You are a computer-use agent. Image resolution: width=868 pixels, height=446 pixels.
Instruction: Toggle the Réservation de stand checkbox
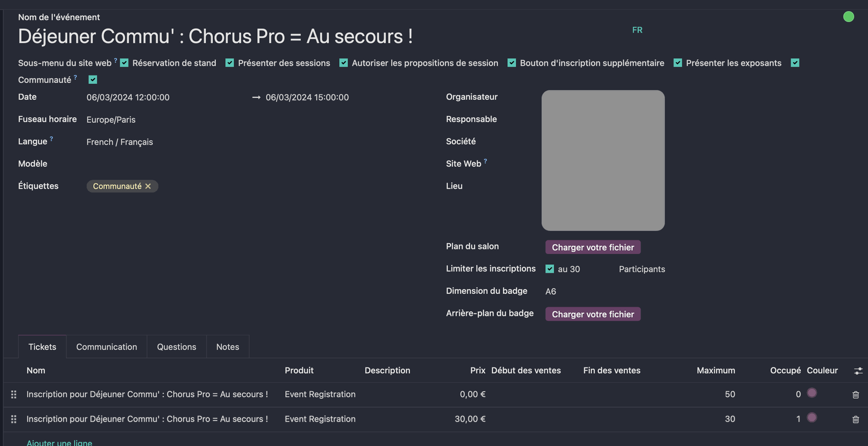pos(230,63)
